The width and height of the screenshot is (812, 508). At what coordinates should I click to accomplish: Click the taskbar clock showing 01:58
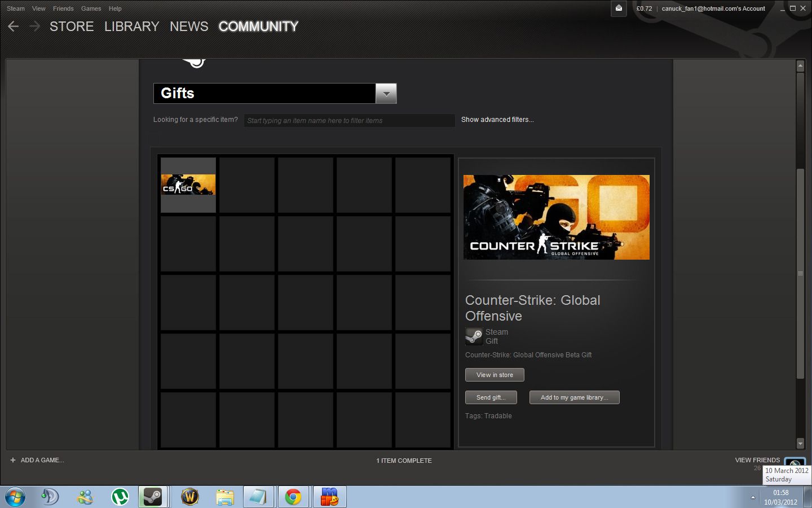click(x=780, y=497)
